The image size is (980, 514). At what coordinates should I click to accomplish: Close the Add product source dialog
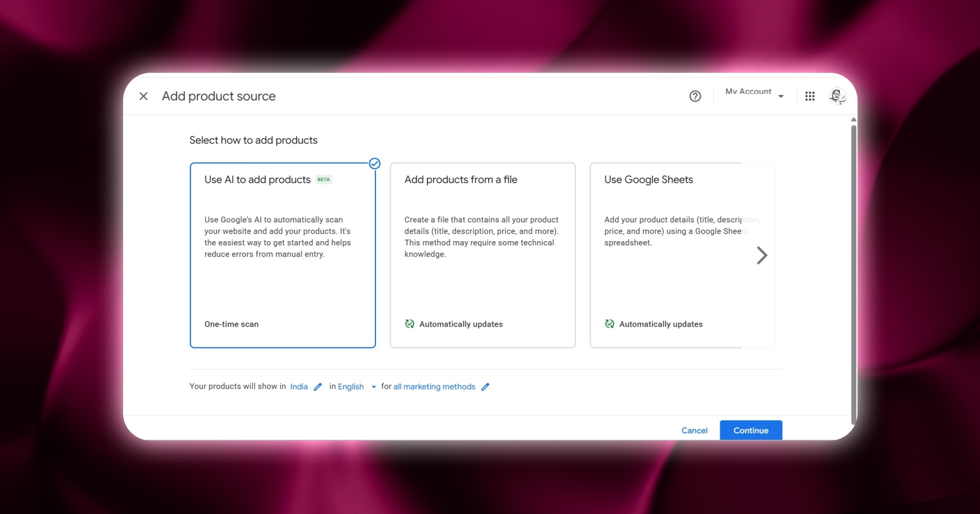point(143,96)
